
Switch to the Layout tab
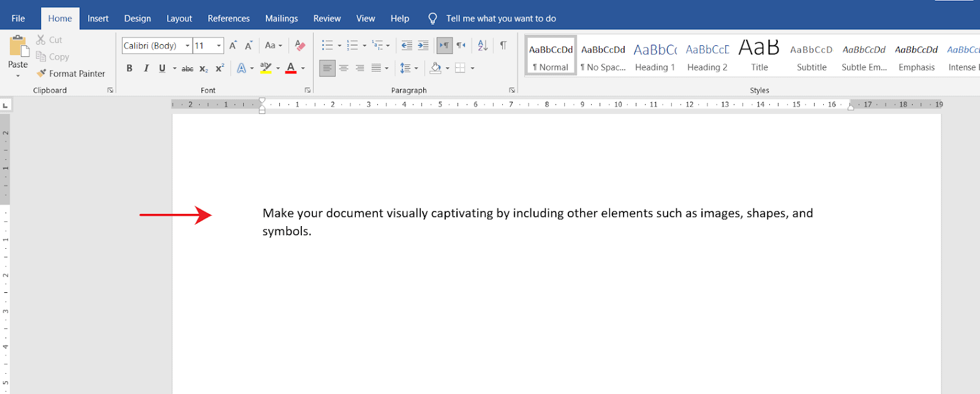(179, 18)
